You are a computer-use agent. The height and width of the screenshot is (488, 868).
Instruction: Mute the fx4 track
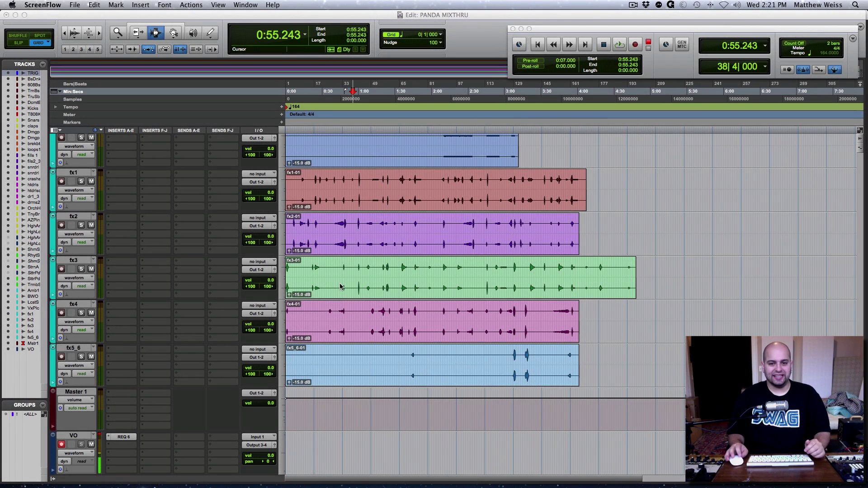click(x=91, y=313)
